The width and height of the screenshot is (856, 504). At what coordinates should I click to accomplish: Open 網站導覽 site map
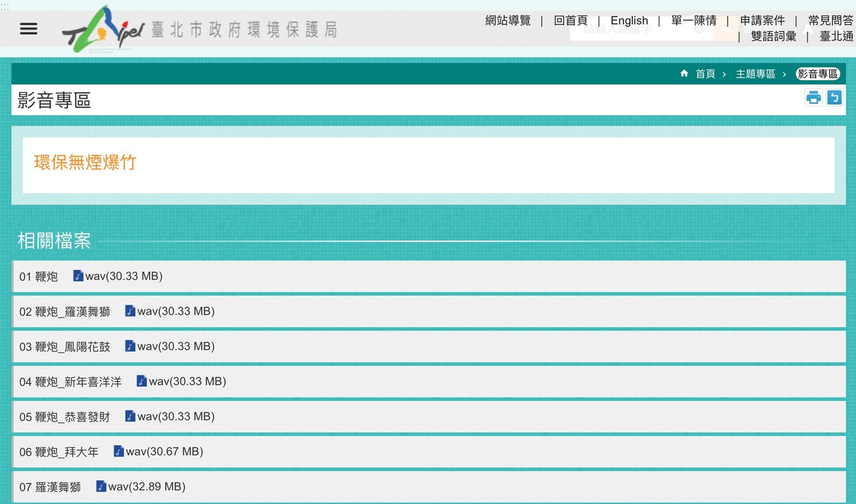[x=508, y=21]
